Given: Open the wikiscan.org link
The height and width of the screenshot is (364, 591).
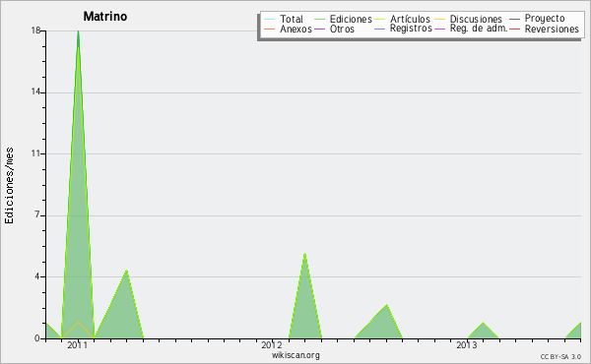Looking at the screenshot, I should click(x=295, y=355).
